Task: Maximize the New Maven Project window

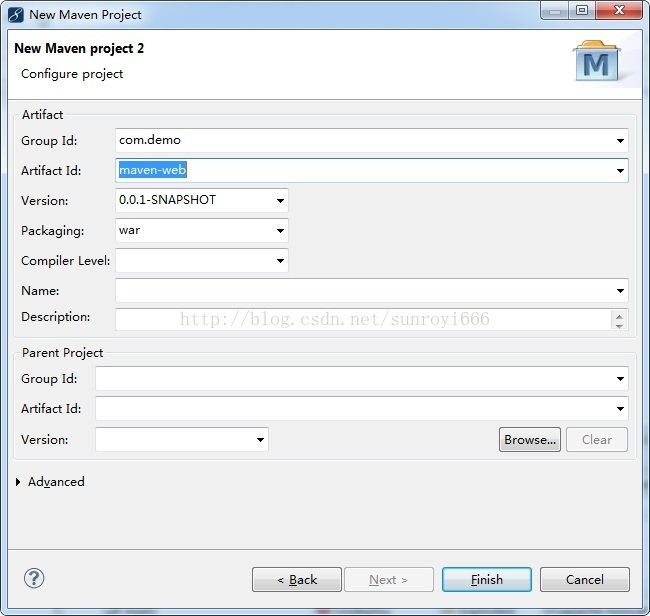Action: (582, 10)
